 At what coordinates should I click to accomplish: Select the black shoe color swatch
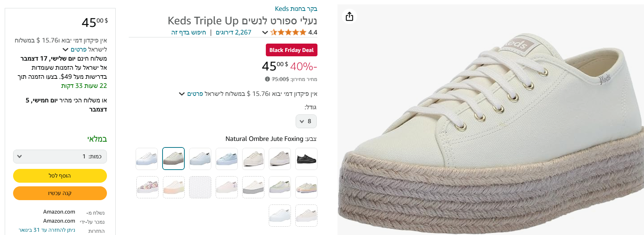(x=306, y=159)
